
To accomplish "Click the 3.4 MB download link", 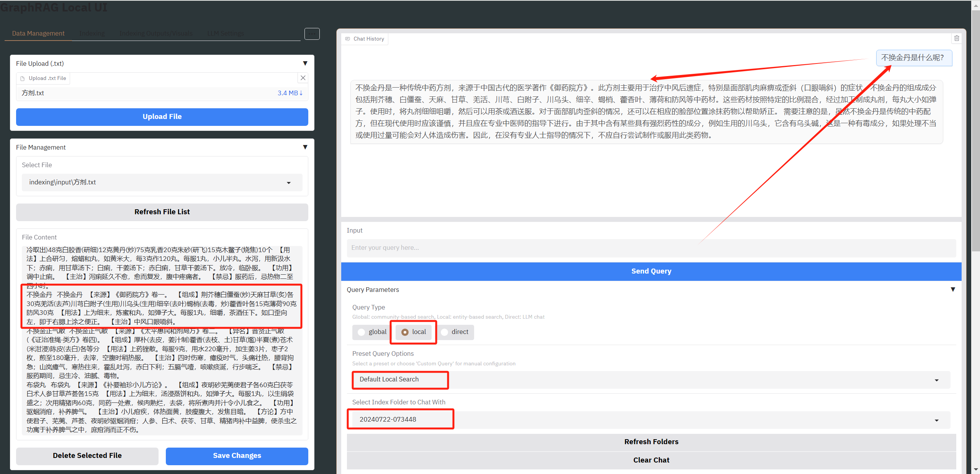I will coord(290,93).
